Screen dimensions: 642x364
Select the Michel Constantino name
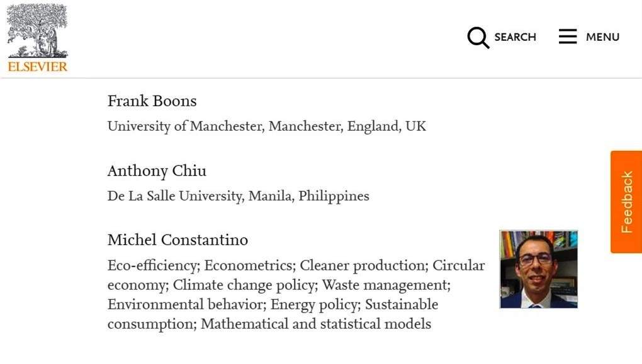click(x=177, y=240)
